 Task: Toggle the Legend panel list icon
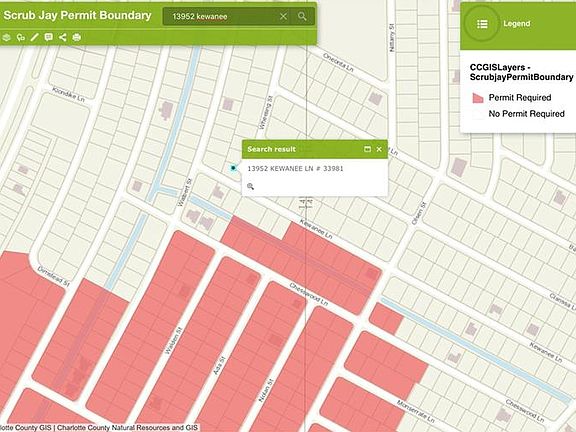click(482, 24)
